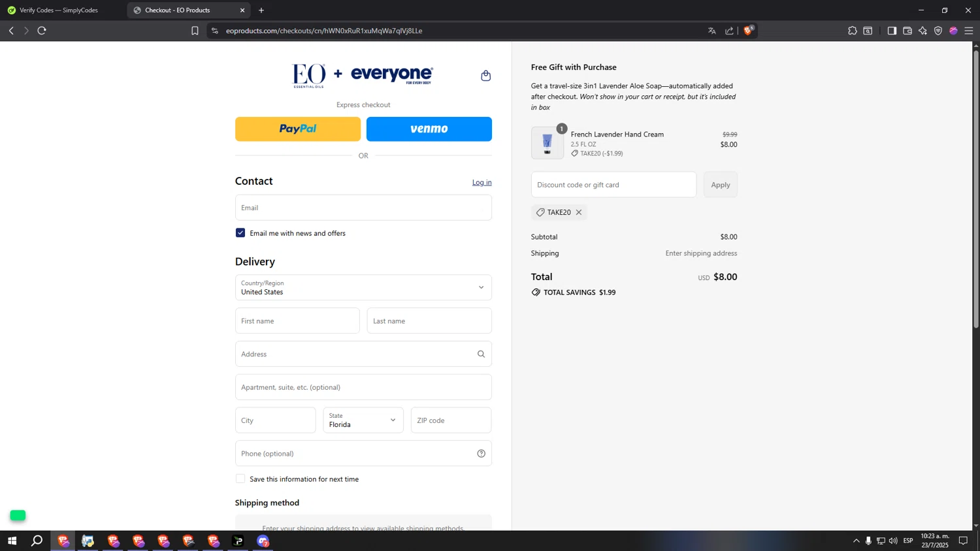The width and height of the screenshot is (980, 551).
Task: Select the Checkout - EO Products tab
Action: [x=187, y=10]
